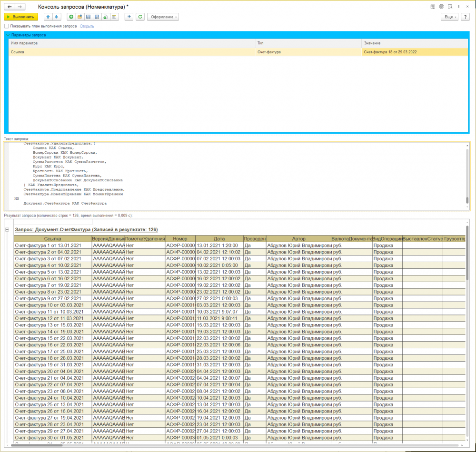Click date cell 22.03.2021 12:00:06

[x=219, y=345]
